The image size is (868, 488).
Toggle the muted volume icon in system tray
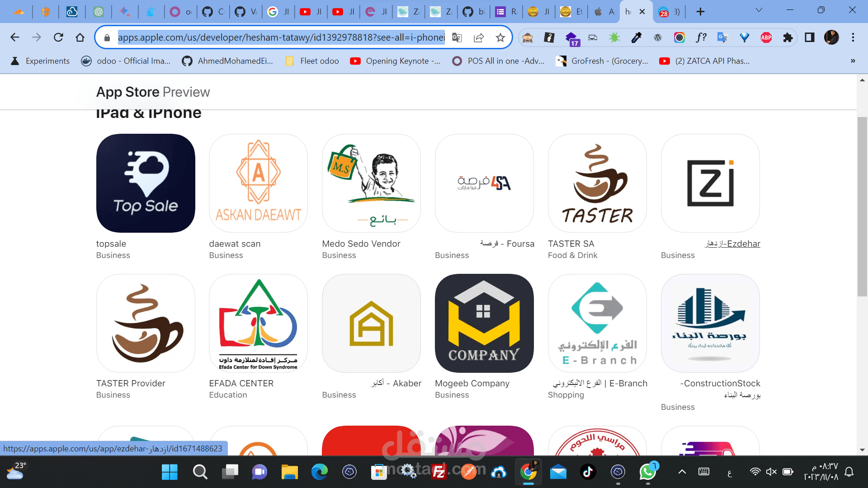click(771, 472)
